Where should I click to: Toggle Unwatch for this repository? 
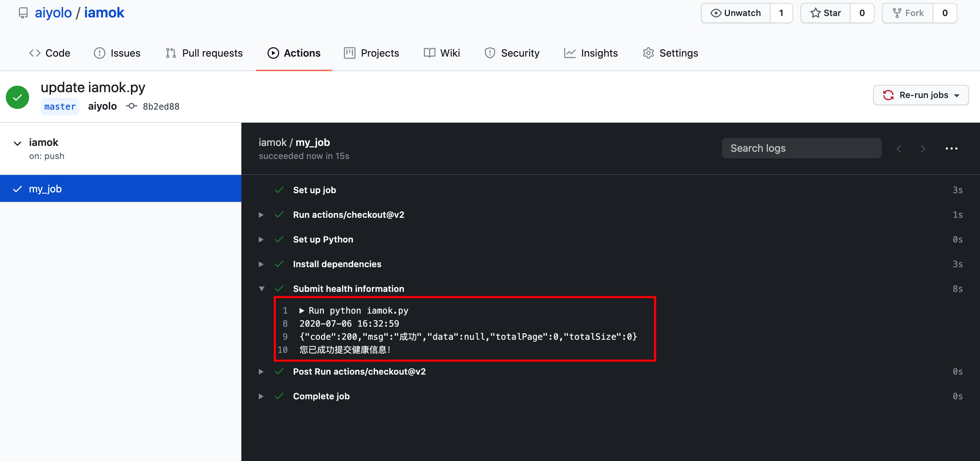tap(736, 13)
